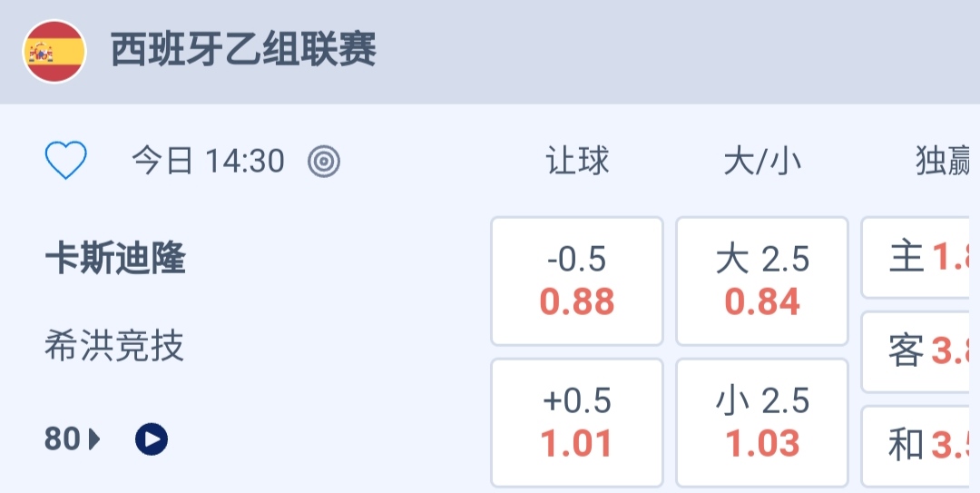Select the 让球 column header

click(577, 162)
